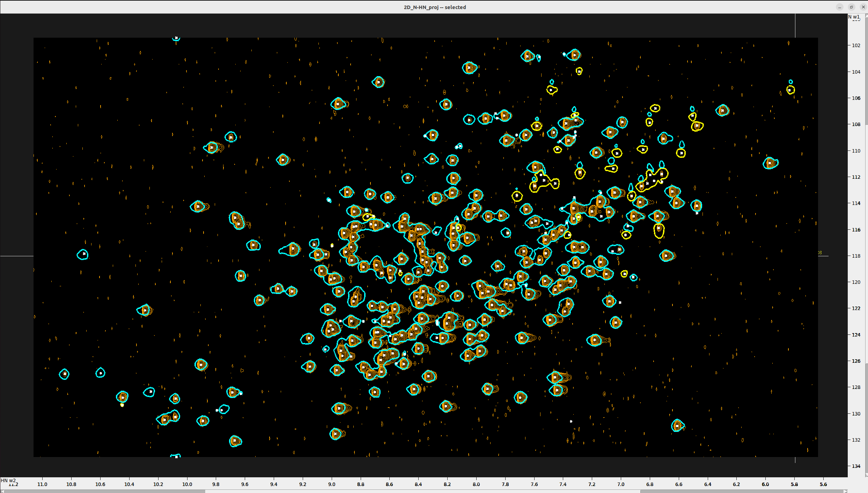Minimize the 2D_N-HN_proj spectrum window
868x493 pixels.
tap(839, 7)
